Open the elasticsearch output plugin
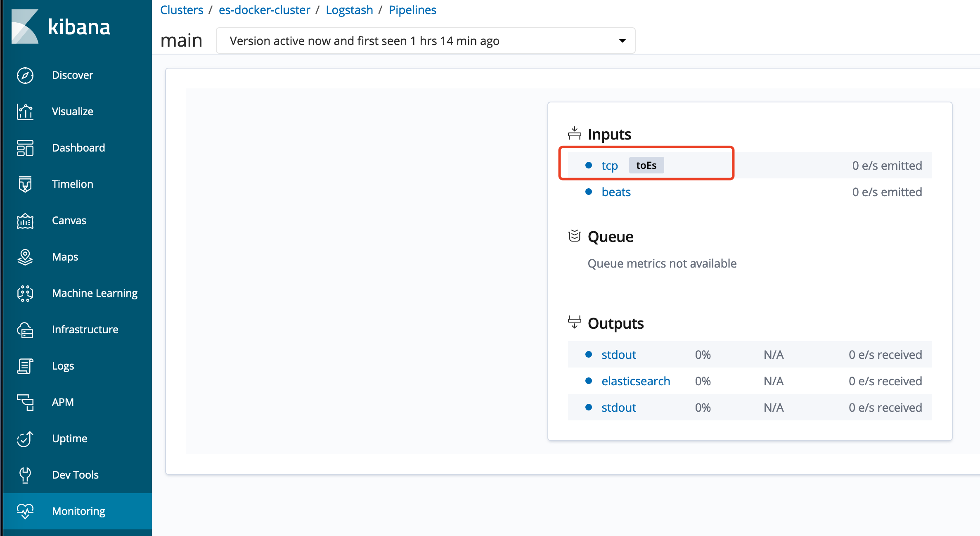 point(636,381)
